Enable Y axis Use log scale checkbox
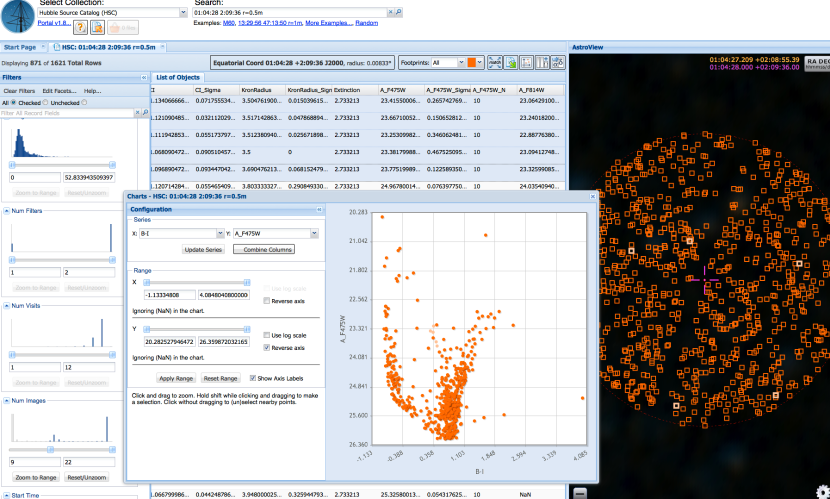The image size is (830, 499). tap(266, 335)
